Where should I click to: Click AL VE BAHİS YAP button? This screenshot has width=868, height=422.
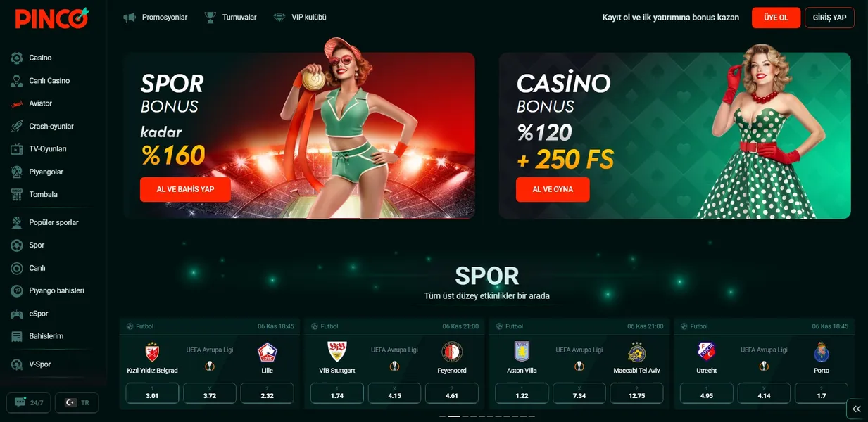click(x=185, y=189)
